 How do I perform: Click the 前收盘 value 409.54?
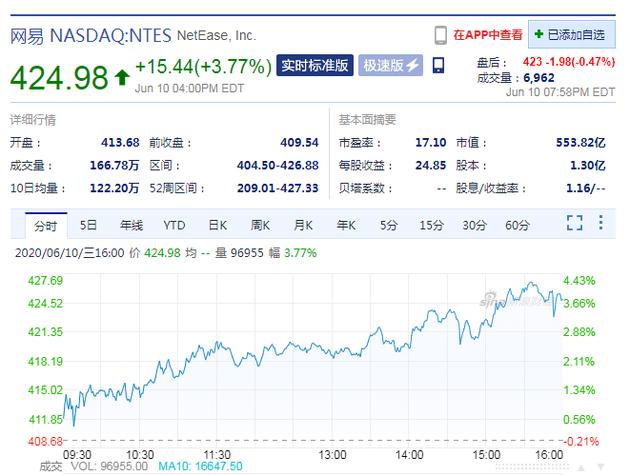(x=299, y=142)
